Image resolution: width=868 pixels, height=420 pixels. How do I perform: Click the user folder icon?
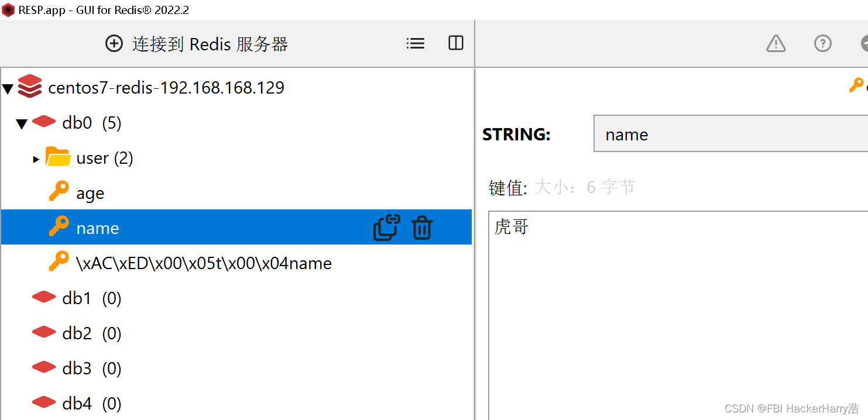[59, 157]
